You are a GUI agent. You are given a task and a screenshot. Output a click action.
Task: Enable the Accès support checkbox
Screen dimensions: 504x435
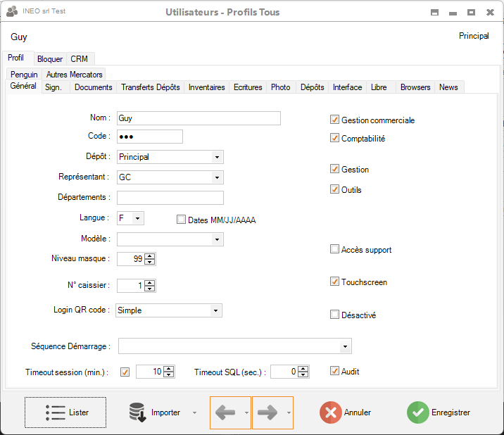point(335,249)
